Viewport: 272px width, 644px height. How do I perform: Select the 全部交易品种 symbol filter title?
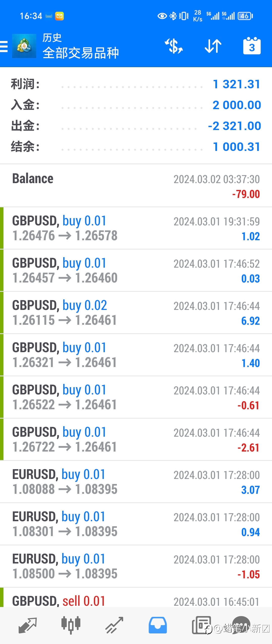(x=81, y=53)
